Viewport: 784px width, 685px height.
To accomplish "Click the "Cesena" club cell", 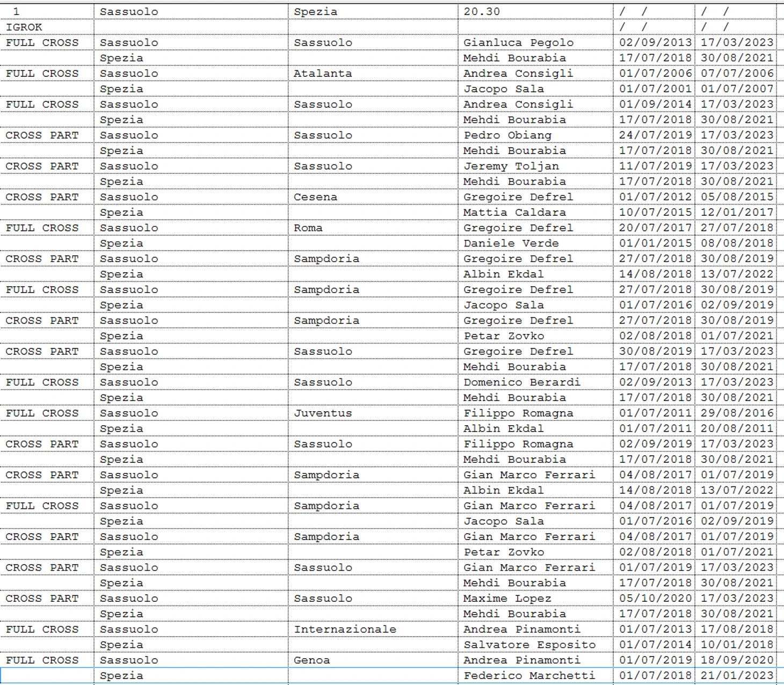I will coord(315,197).
